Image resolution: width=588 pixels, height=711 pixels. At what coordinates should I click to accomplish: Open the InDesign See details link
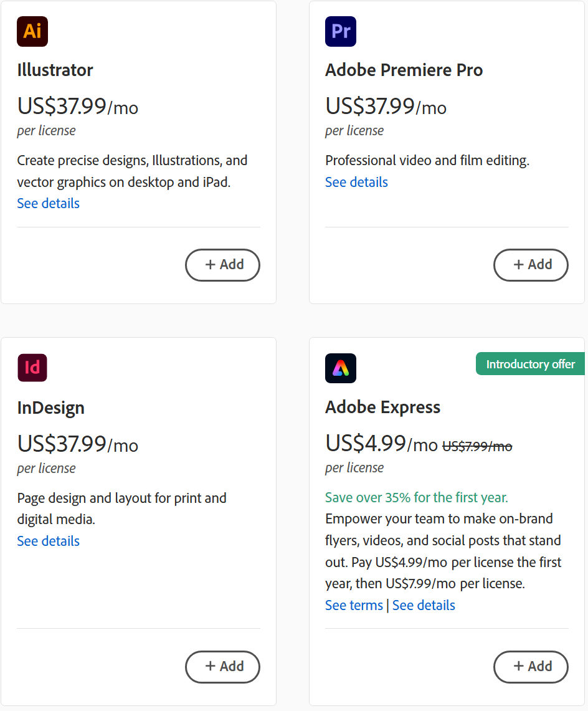[49, 541]
